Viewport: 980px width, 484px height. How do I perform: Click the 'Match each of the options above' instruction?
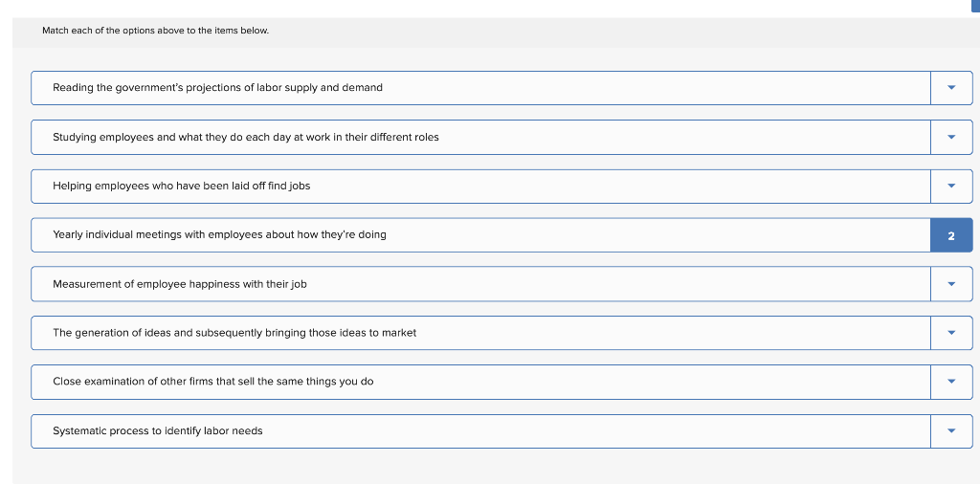pos(155,31)
